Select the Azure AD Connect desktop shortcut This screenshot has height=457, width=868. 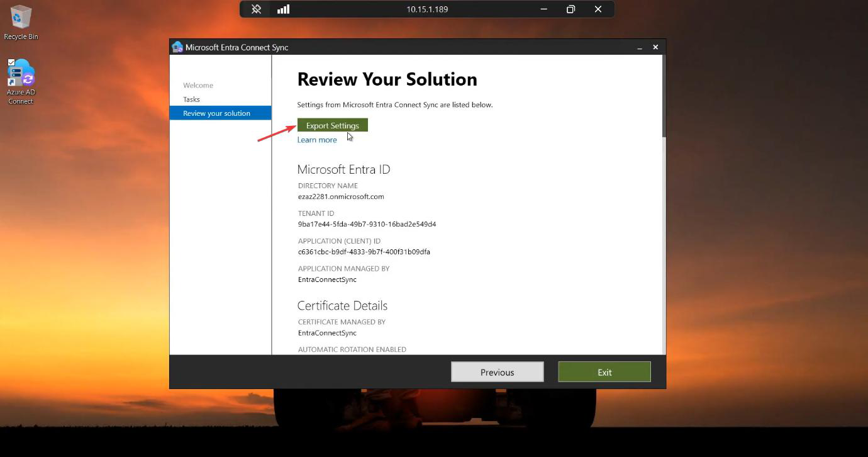tap(21, 82)
